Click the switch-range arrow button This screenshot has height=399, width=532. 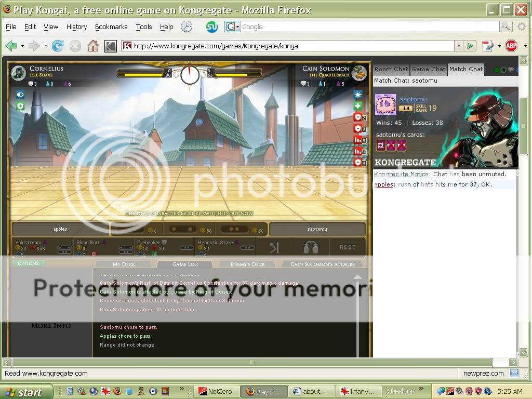coord(274,247)
